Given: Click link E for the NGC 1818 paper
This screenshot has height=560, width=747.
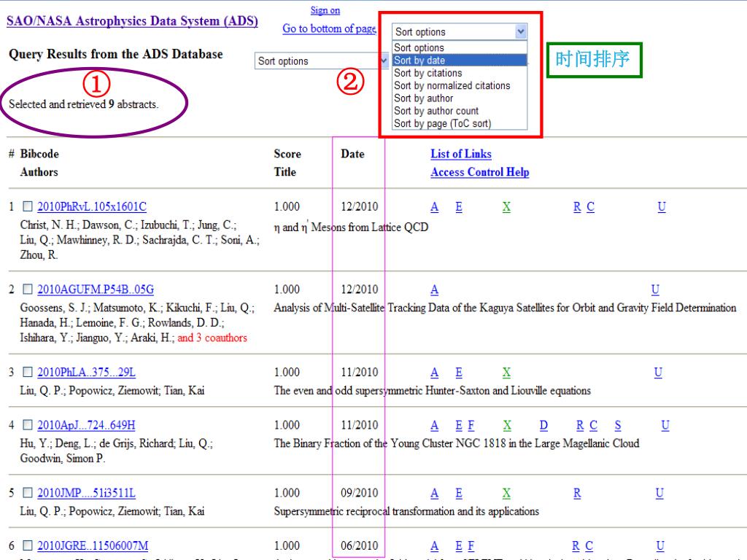Looking at the screenshot, I should click(459, 425).
